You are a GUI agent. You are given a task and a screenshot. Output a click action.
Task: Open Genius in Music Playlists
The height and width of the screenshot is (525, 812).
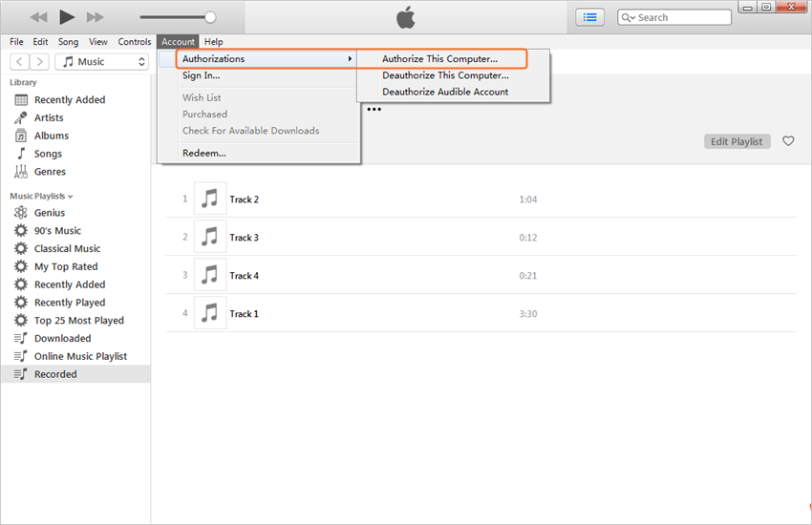[50, 213]
